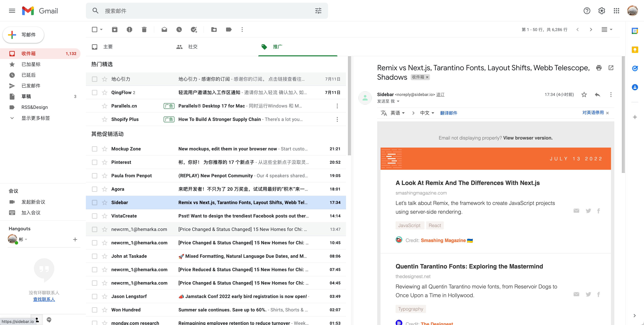This screenshot has height=325, width=644.
Task: Open the Parallels.cn ad options menu
Action: [x=337, y=106]
